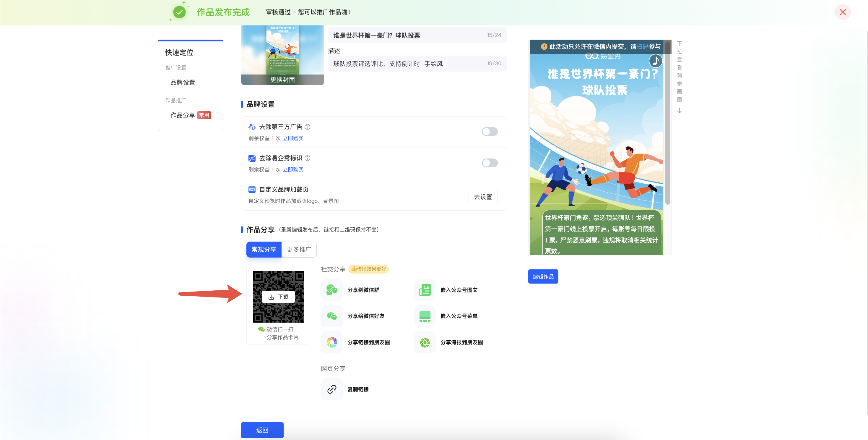The image size is (868, 440).
Task: Click the share poster to Moments icon
Action: [425, 342]
